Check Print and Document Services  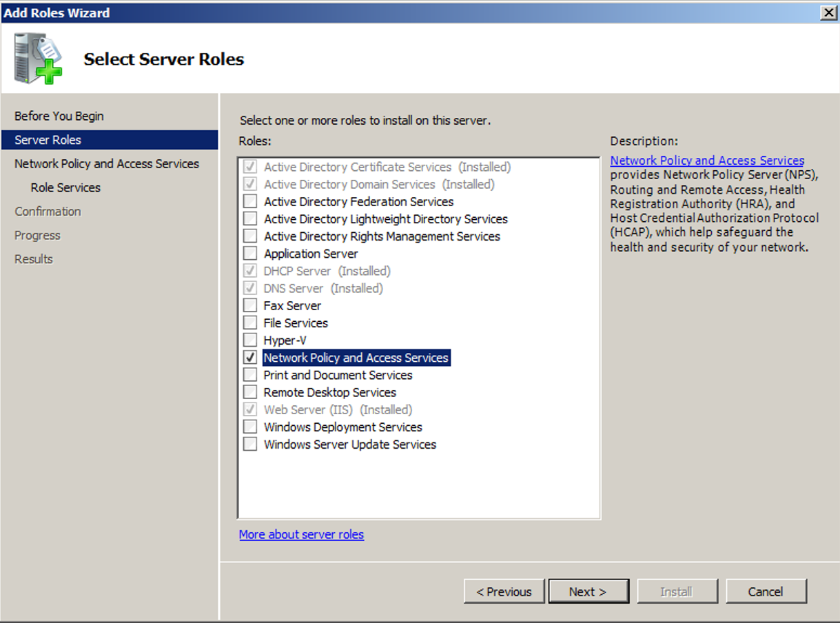coord(250,375)
